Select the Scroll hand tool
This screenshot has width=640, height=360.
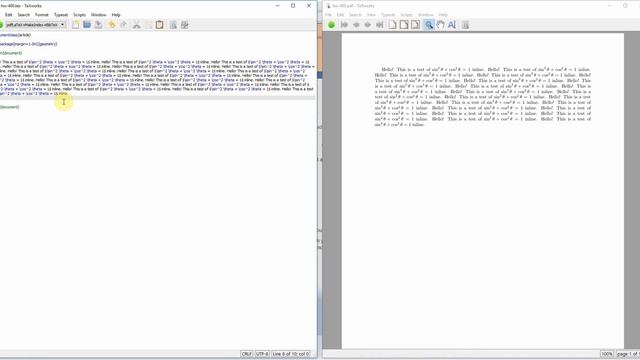pyautogui.click(x=440, y=25)
